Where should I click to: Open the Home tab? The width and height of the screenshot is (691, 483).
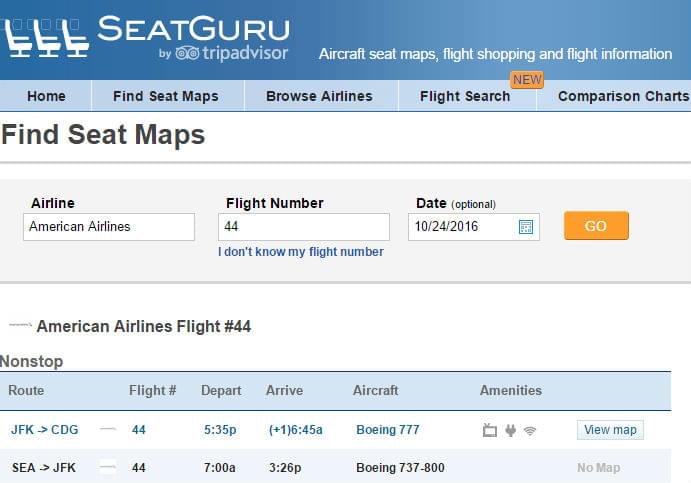click(46, 96)
